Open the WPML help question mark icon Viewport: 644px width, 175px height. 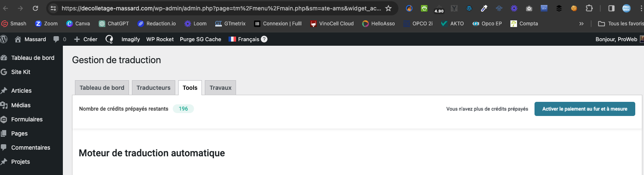(264, 39)
